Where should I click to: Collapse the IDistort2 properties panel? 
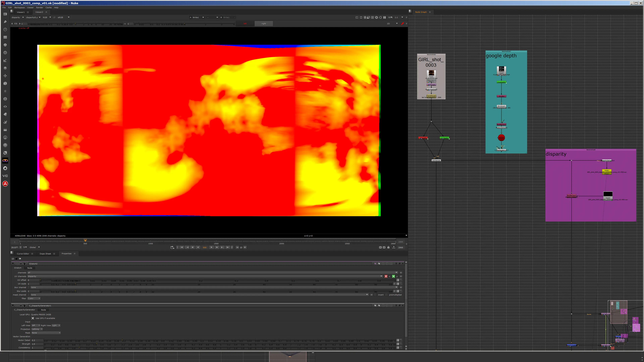coord(13,264)
